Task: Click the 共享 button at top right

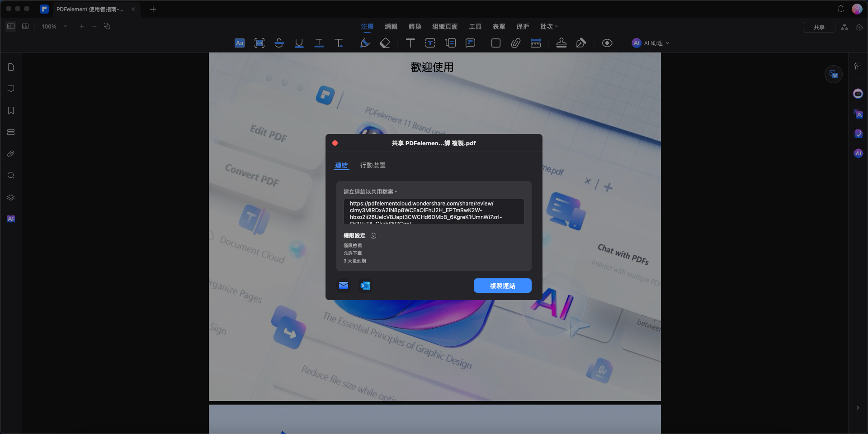Action: (819, 27)
